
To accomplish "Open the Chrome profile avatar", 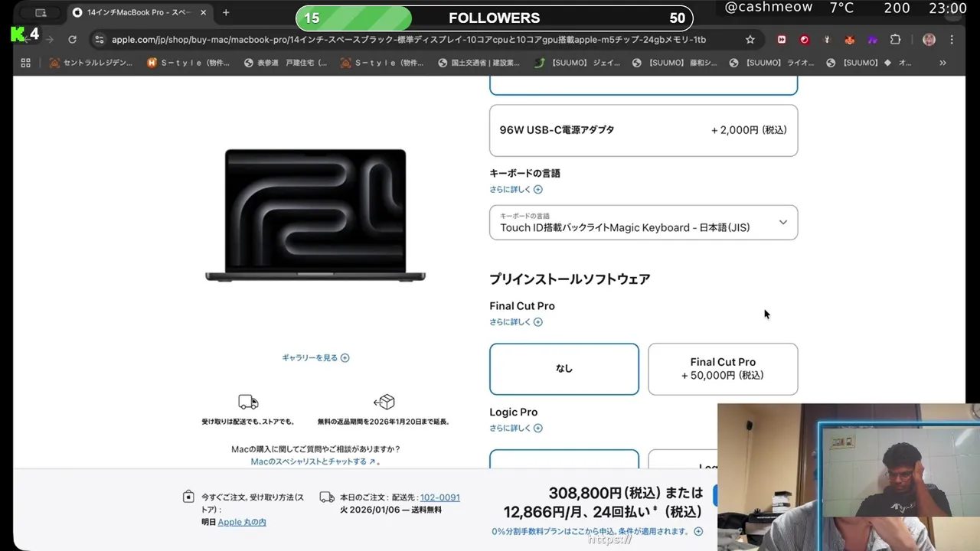I will [929, 40].
